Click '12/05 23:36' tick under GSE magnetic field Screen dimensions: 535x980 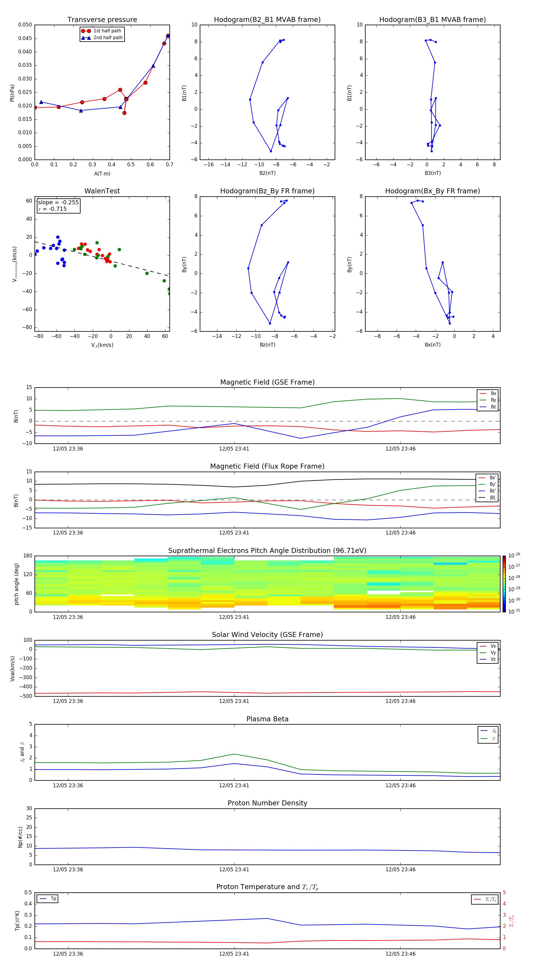pyautogui.click(x=68, y=449)
